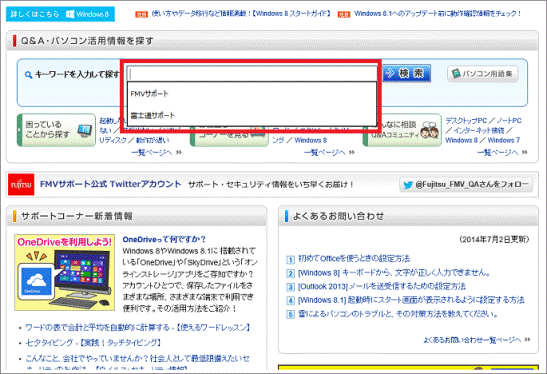Click the keyword search input field
547x374 pixels.
click(252, 74)
